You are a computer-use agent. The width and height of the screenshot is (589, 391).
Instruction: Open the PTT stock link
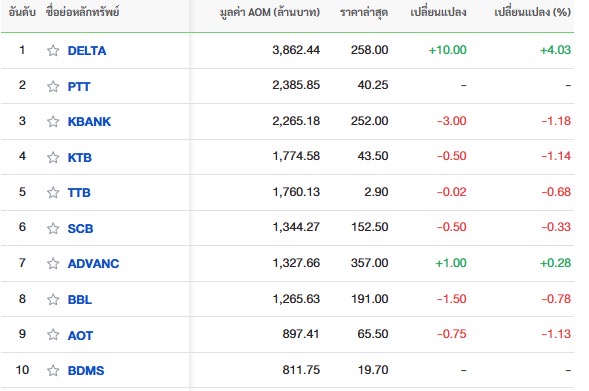(79, 86)
